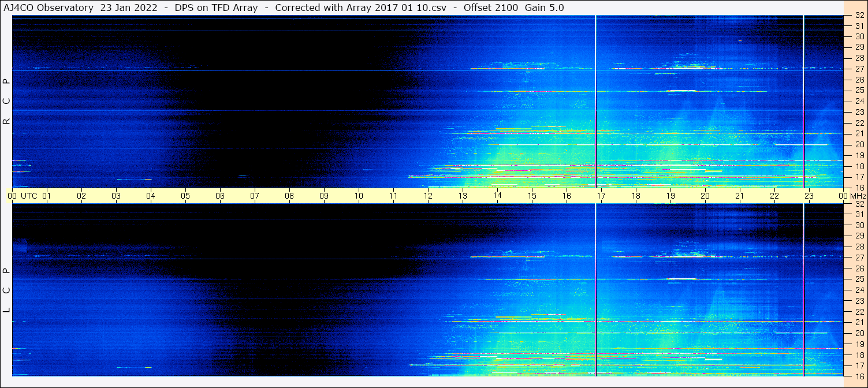The height and width of the screenshot is (388, 868).
Task: Click hour '15' on the time axis
Action: (532, 196)
